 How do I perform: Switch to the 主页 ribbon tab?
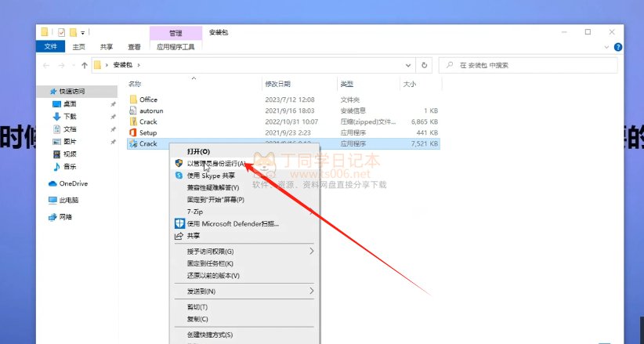(x=78, y=47)
